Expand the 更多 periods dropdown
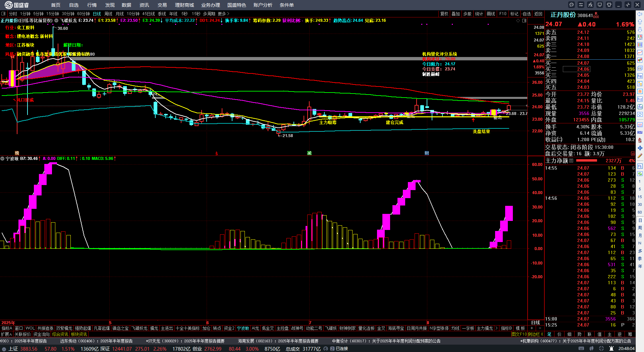 (x=223, y=14)
